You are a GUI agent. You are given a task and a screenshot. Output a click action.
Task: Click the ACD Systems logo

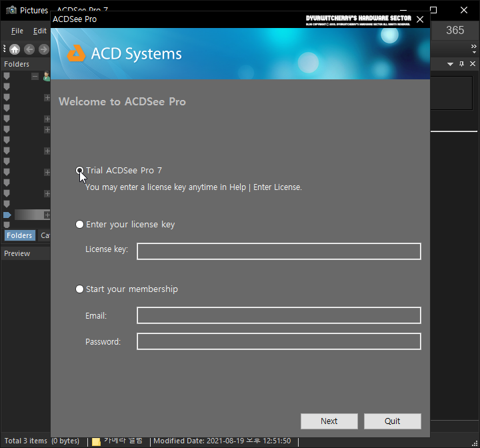124,53
